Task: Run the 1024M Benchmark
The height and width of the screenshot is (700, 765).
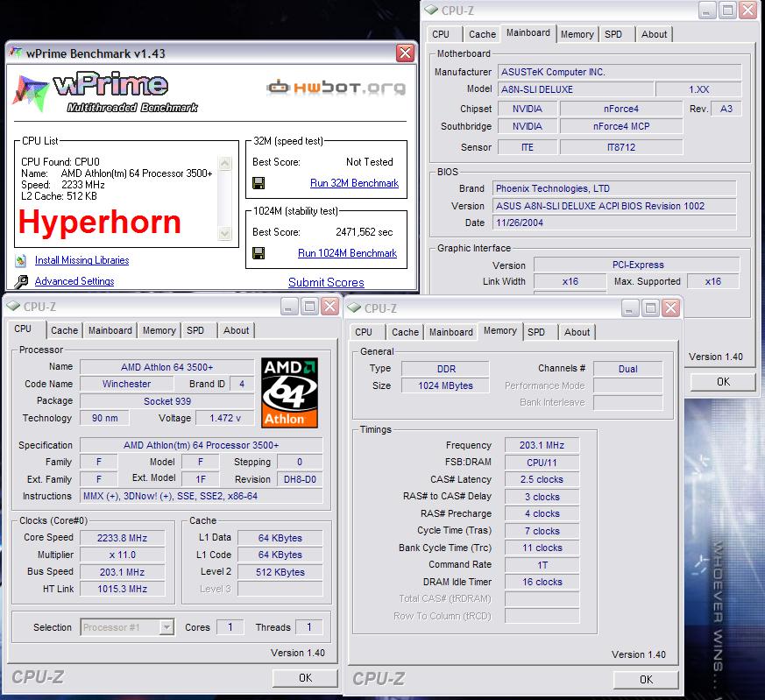Action: click(347, 253)
